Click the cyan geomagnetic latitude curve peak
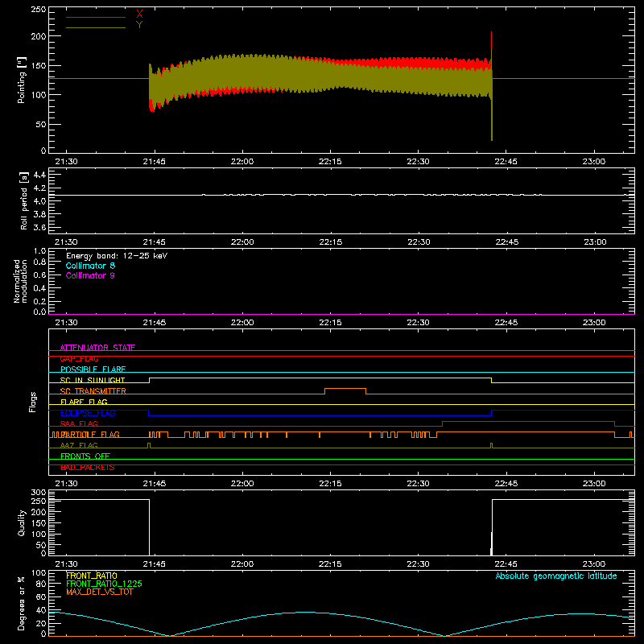This screenshot has height=644, width=644. point(303,613)
